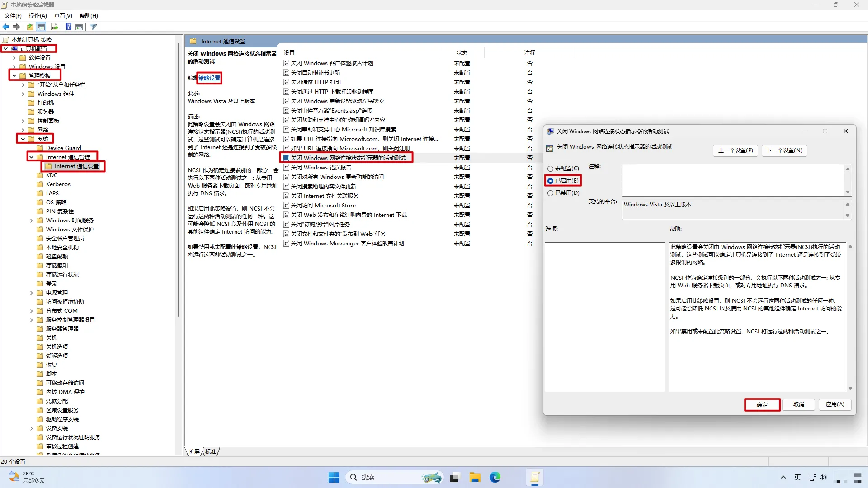Click the 关闭自动根证书更新 policy icon
Image resolution: width=868 pixels, height=488 pixels.
click(x=286, y=73)
